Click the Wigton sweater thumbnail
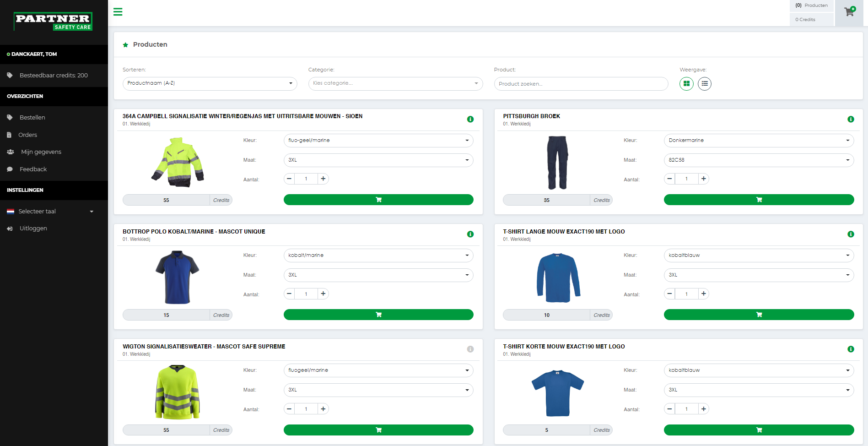Image resolution: width=868 pixels, height=446 pixels. (178, 392)
